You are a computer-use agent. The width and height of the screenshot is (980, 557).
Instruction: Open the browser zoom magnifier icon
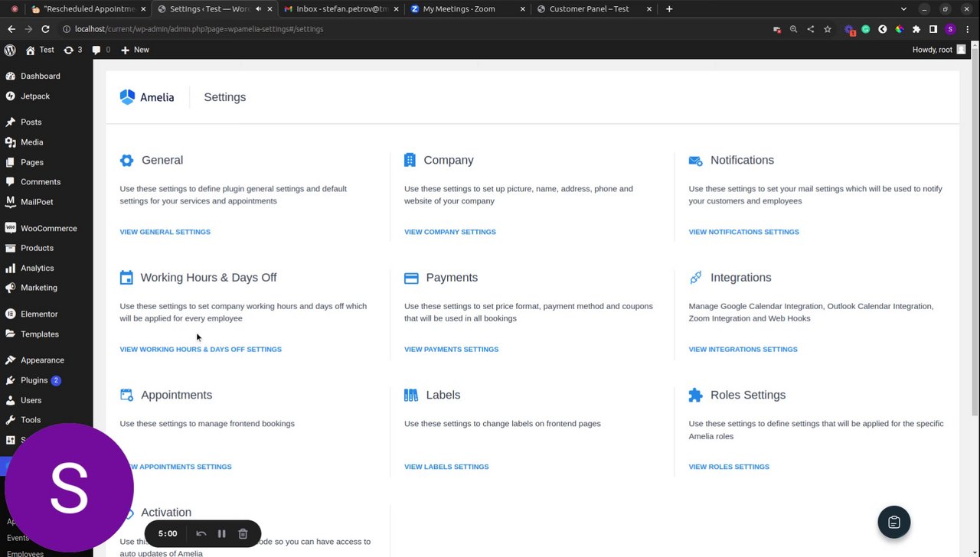[793, 29]
